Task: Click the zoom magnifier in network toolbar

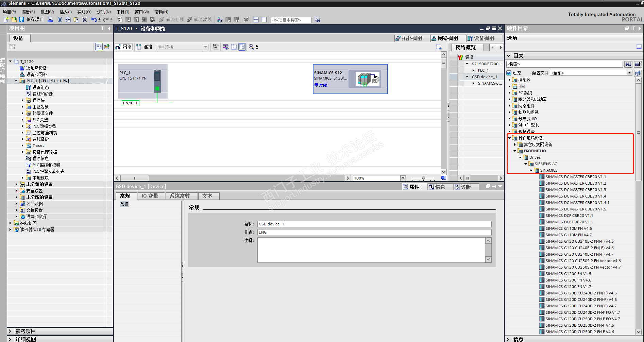Action: coord(251,47)
